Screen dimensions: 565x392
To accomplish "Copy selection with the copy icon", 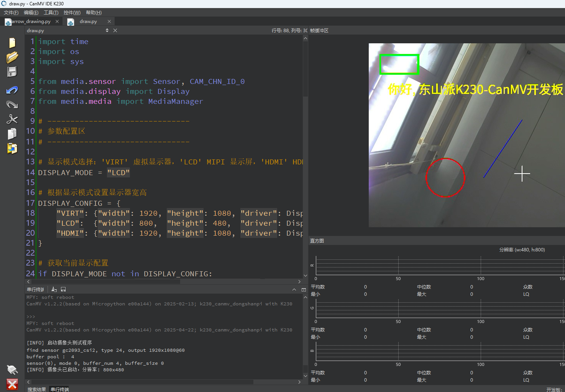I will [x=12, y=134].
